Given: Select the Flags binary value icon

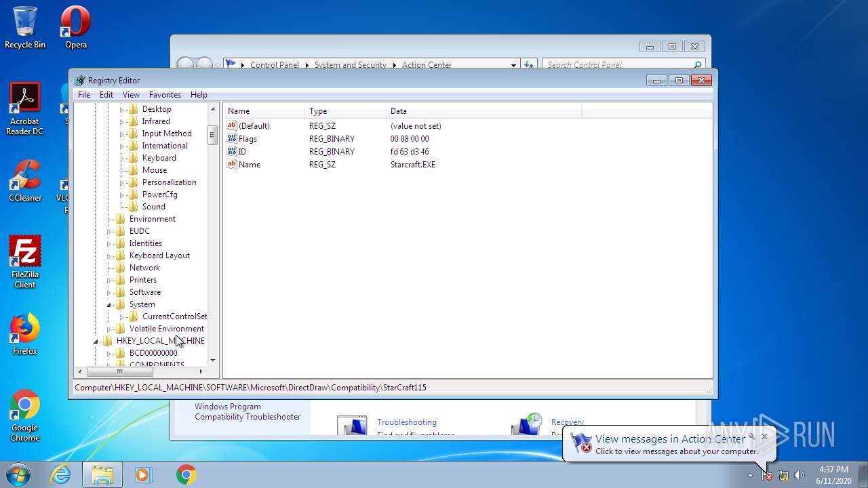Looking at the screenshot, I should click(x=232, y=139).
